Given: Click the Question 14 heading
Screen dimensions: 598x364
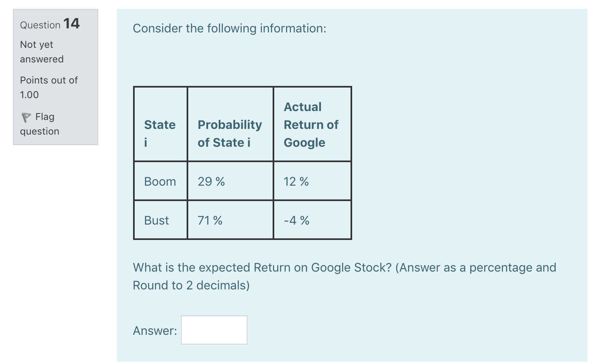Looking at the screenshot, I should point(49,24).
